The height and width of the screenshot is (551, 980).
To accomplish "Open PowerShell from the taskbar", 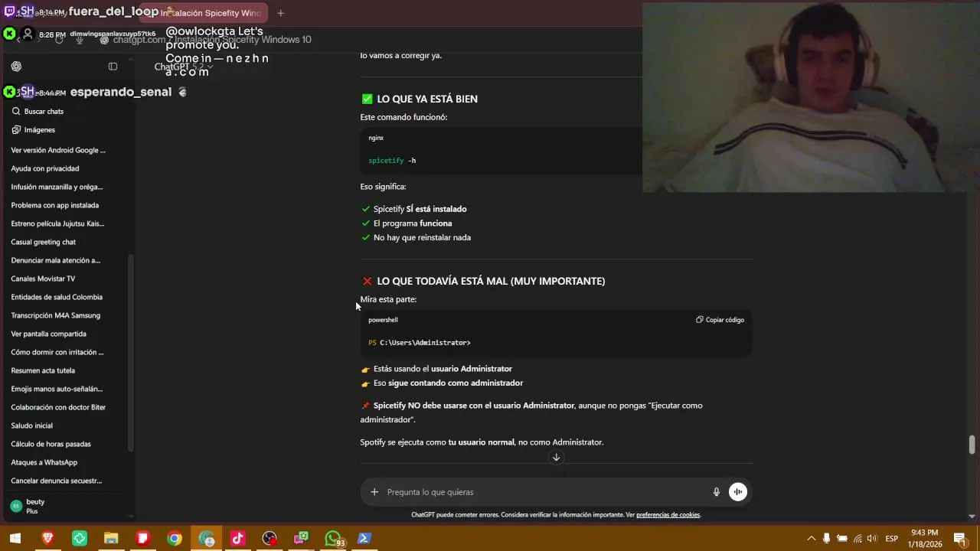I will click(x=364, y=539).
